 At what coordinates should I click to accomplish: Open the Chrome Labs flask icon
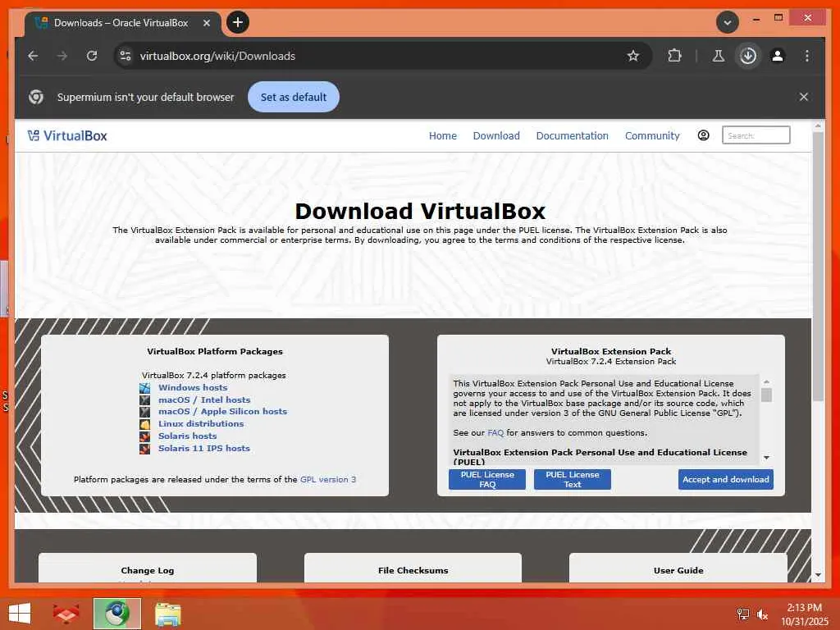719,56
